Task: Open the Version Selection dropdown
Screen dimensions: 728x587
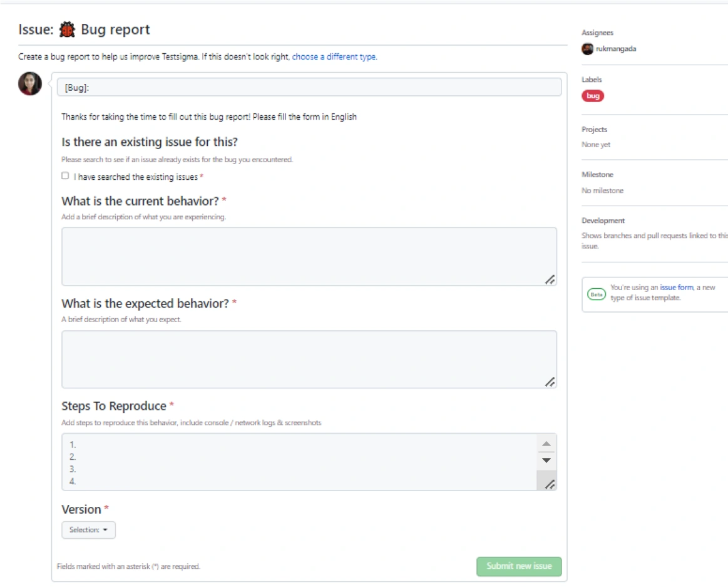Action: [x=88, y=530]
